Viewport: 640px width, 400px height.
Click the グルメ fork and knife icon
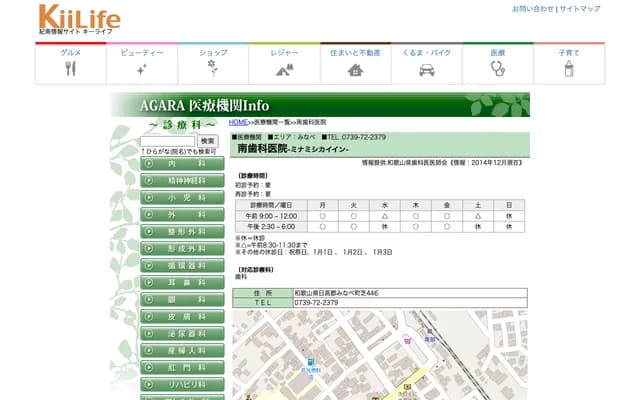pos(70,69)
